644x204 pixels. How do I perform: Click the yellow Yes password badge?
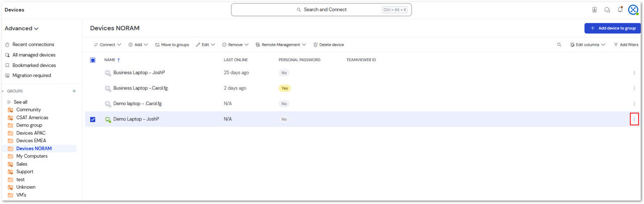tap(285, 88)
